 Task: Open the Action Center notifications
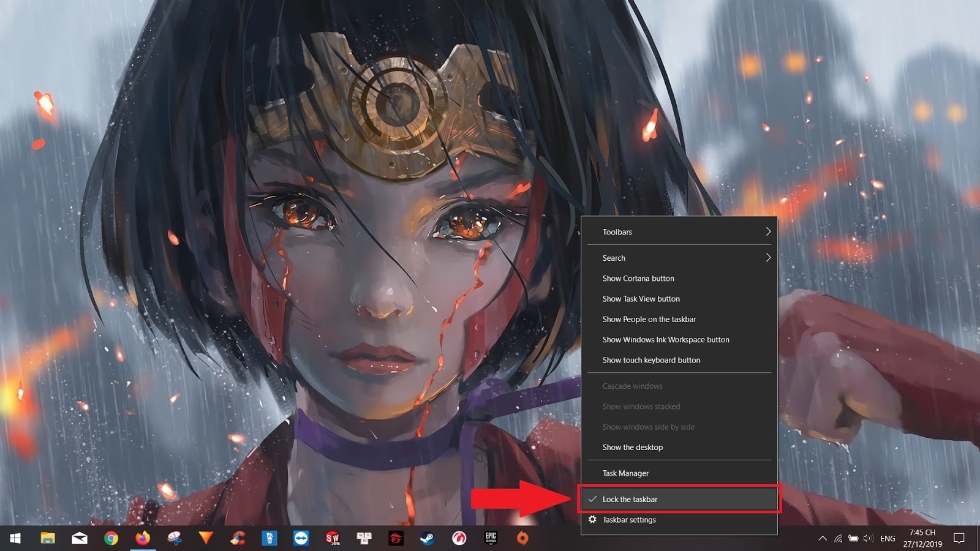[x=959, y=539]
